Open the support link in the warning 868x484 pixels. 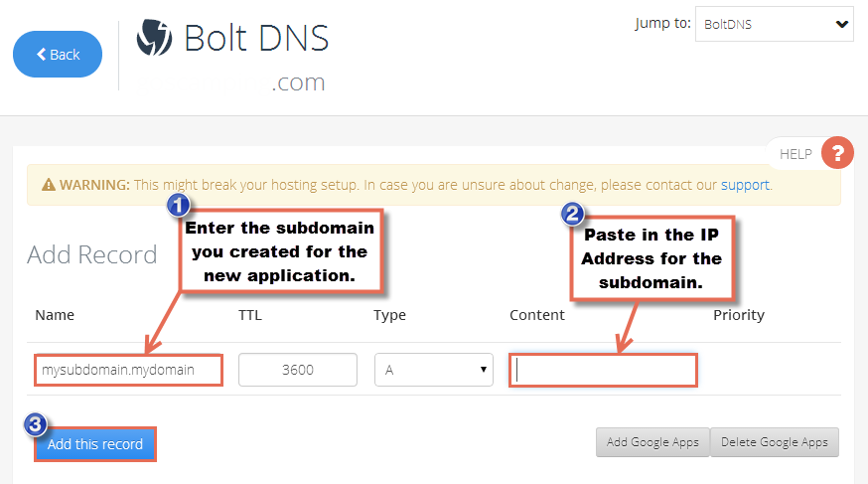click(x=745, y=185)
